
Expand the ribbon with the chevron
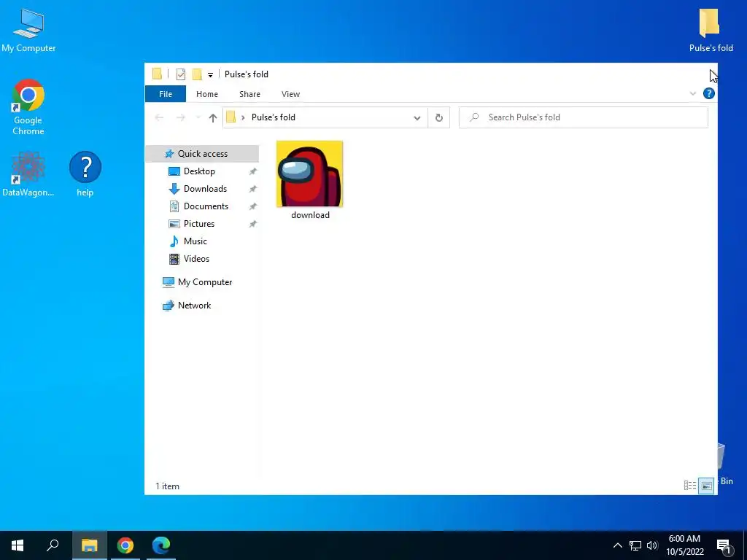(x=693, y=94)
